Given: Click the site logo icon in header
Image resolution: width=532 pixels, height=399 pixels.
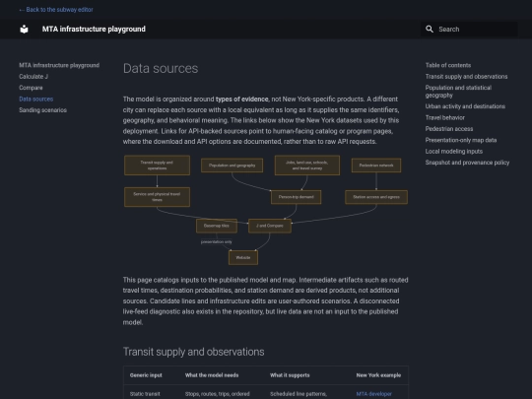Looking at the screenshot, I should pos(24,30).
